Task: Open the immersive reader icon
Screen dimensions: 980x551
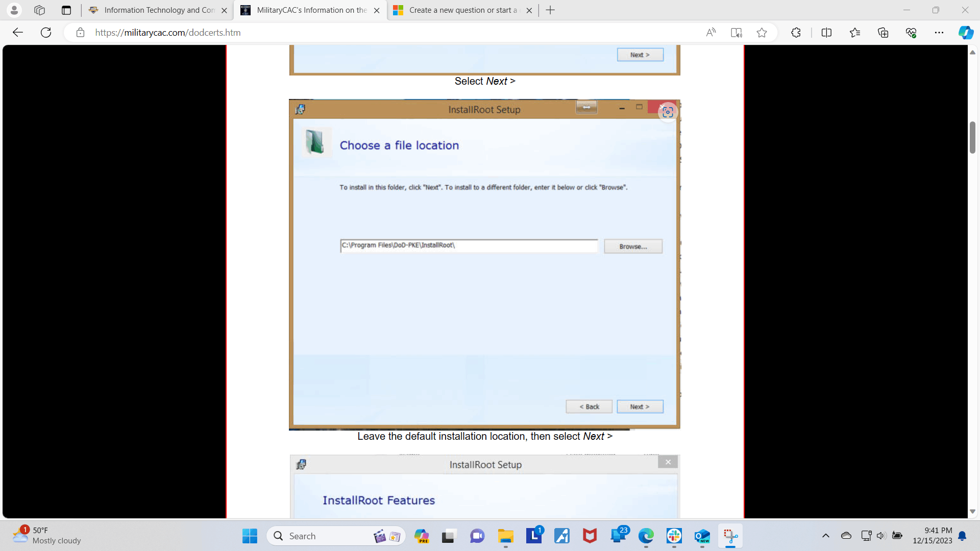Action: (x=736, y=33)
